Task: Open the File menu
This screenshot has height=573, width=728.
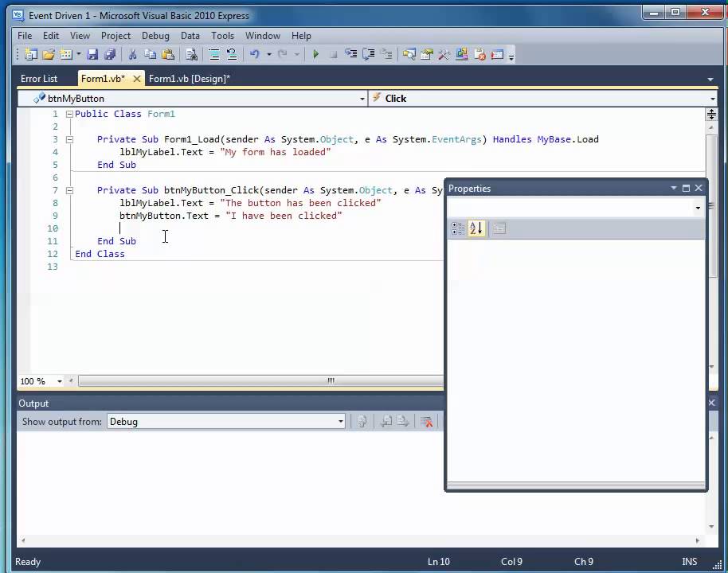Action: coord(25,36)
